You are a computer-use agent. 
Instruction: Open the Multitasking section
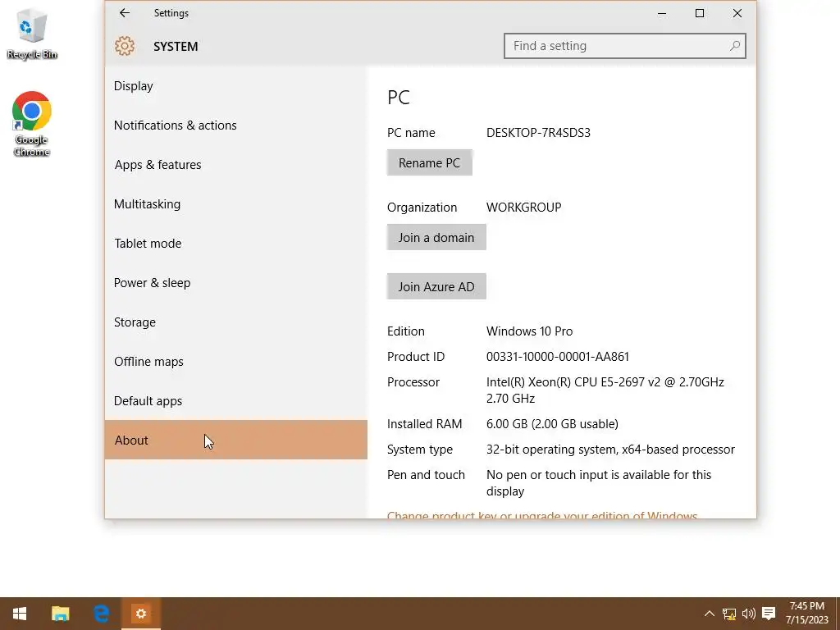(236, 204)
